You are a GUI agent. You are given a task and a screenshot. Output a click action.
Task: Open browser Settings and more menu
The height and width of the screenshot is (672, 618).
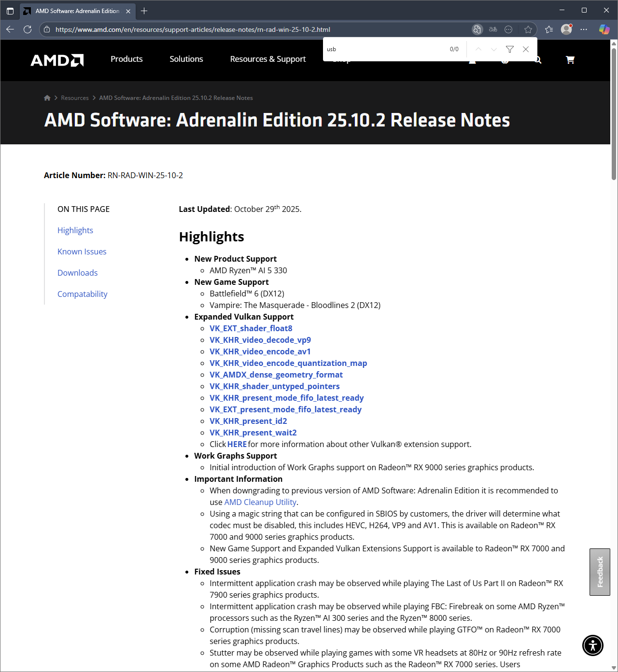point(584,29)
